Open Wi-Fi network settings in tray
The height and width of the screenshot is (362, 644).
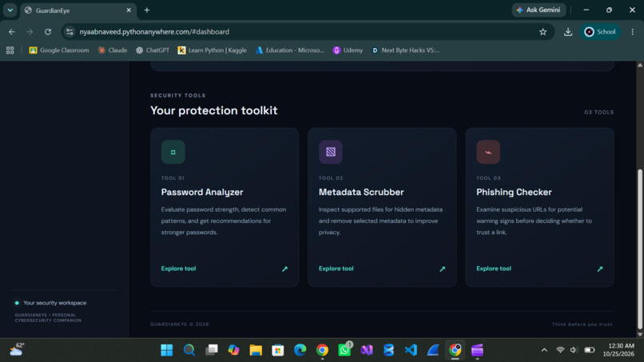tap(560, 350)
